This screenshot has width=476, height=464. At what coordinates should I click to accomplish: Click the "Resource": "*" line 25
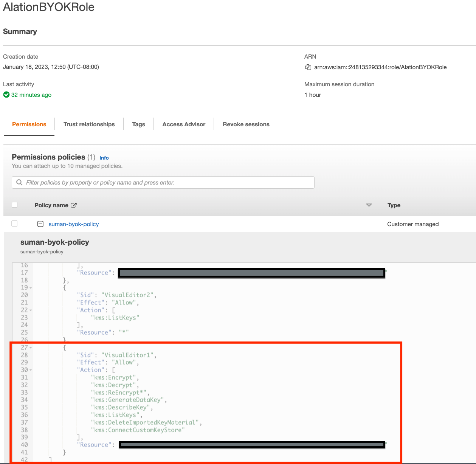click(103, 332)
